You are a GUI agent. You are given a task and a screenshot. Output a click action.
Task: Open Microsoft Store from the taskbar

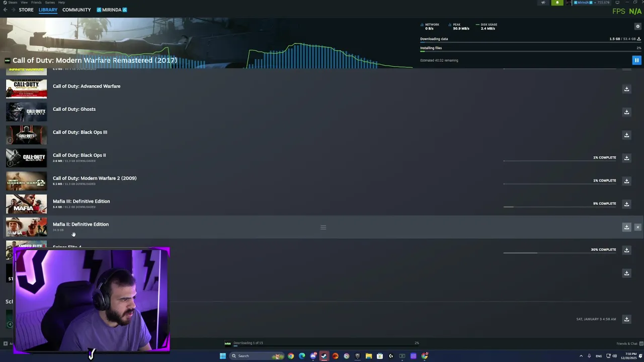tap(380, 356)
